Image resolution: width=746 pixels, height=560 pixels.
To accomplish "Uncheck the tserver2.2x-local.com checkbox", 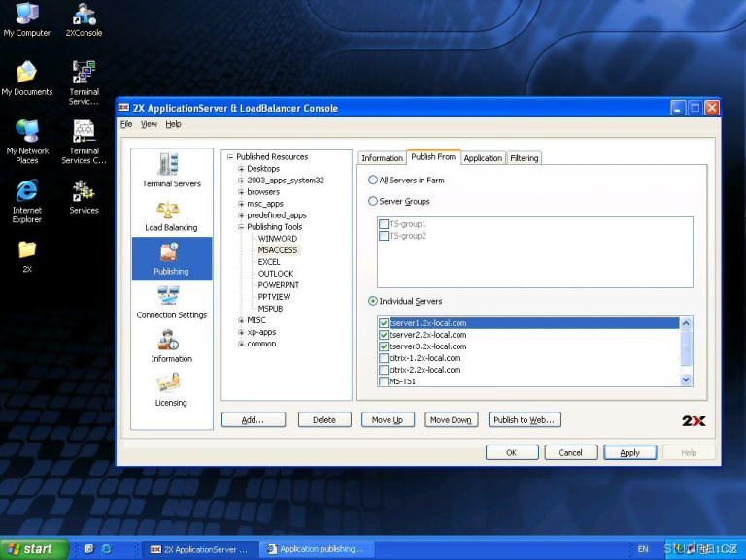I will point(384,335).
